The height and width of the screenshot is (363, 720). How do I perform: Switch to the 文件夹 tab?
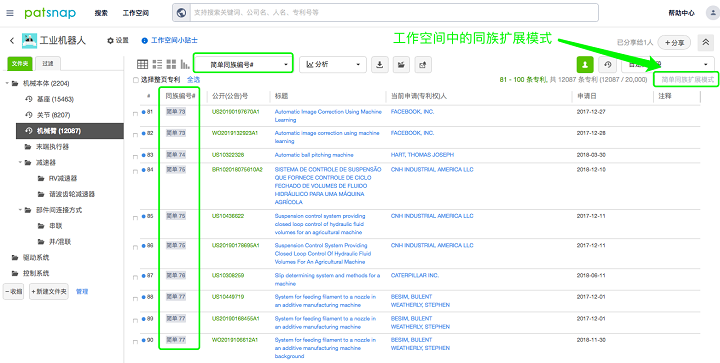(x=20, y=64)
